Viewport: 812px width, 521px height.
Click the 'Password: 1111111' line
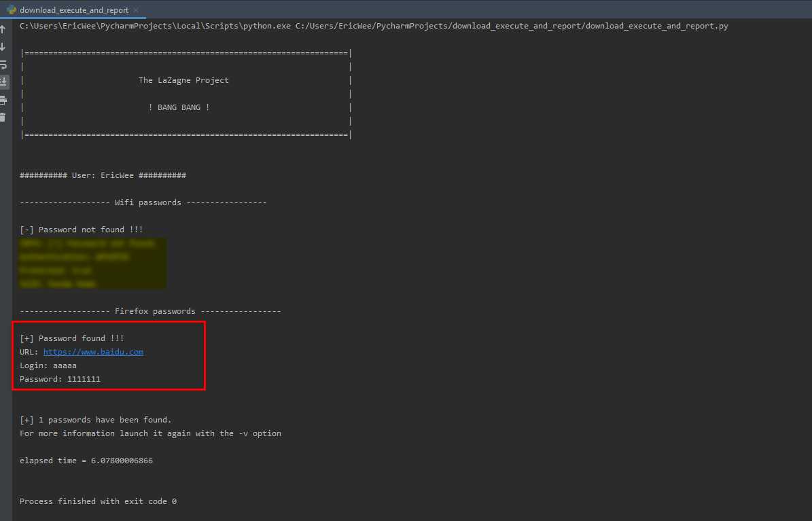60,379
